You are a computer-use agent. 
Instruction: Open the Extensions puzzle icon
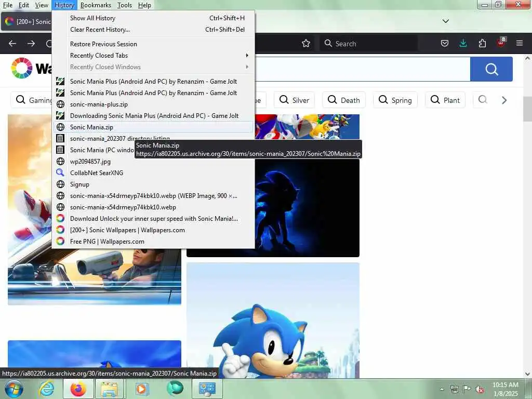tap(482, 44)
